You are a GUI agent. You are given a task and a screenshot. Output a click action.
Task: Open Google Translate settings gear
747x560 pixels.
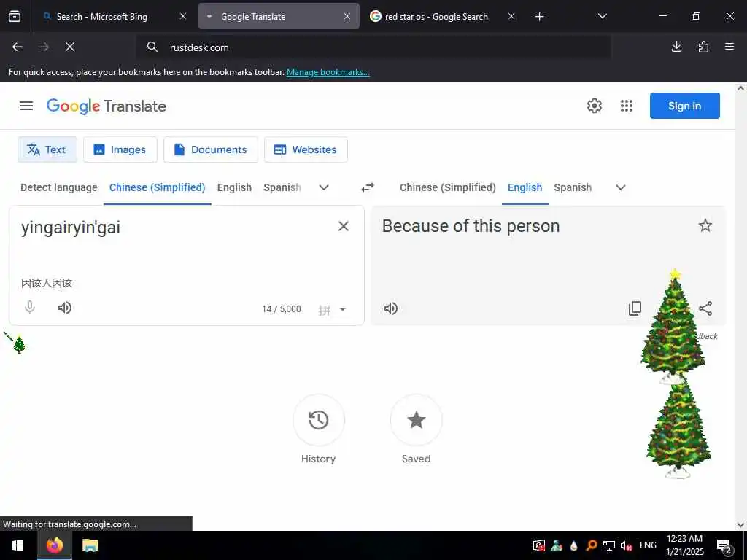click(594, 106)
